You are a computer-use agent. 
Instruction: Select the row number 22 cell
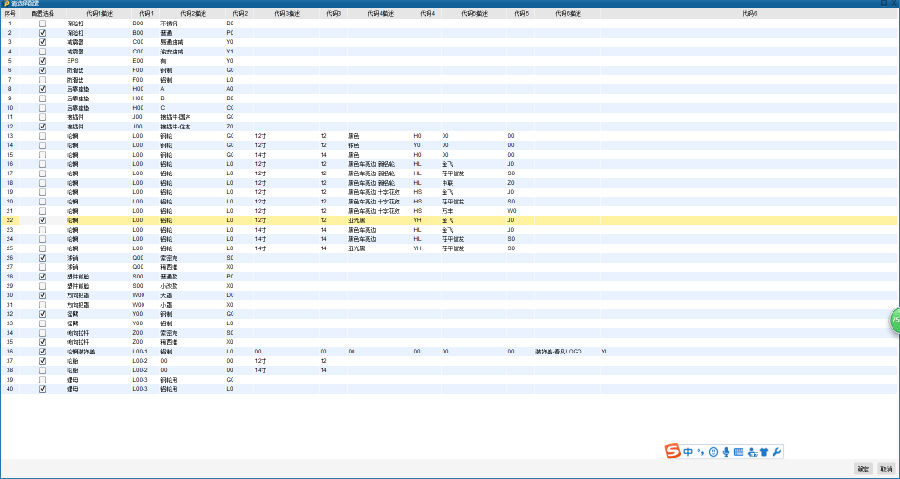pyautogui.click(x=10, y=220)
